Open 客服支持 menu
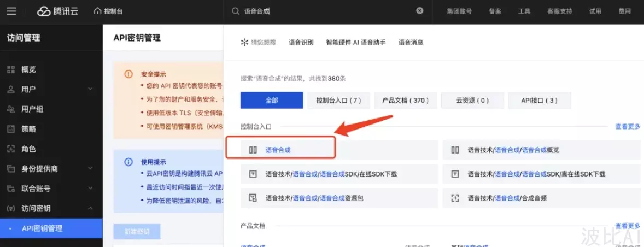This screenshot has height=247, width=644. [559, 11]
